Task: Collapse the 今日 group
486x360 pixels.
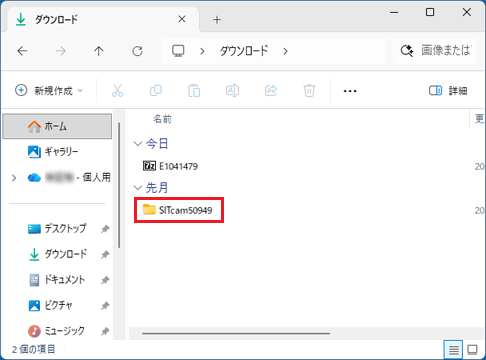Action: pyautogui.click(x=138, y=144)
